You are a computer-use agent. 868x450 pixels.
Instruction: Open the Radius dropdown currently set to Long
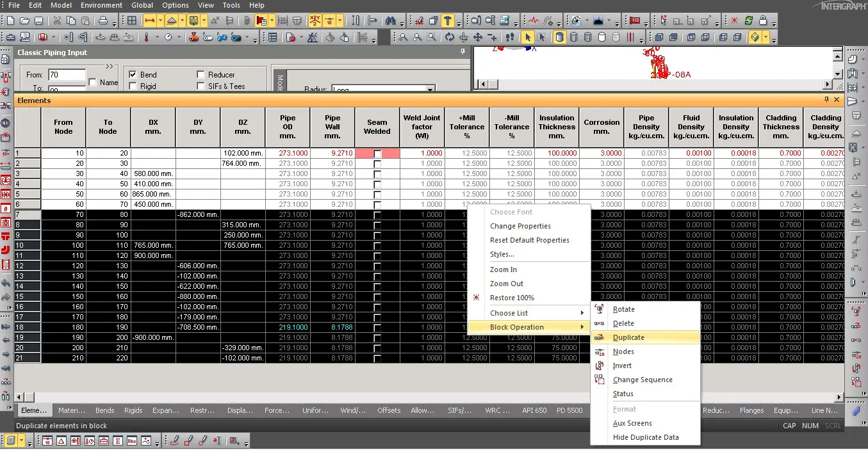(x=429, y=88)
